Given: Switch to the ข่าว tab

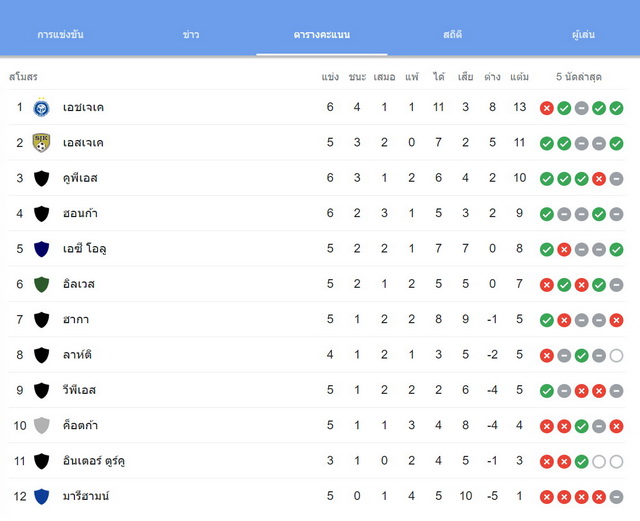Looking at the screenshot, I should 191,35.
